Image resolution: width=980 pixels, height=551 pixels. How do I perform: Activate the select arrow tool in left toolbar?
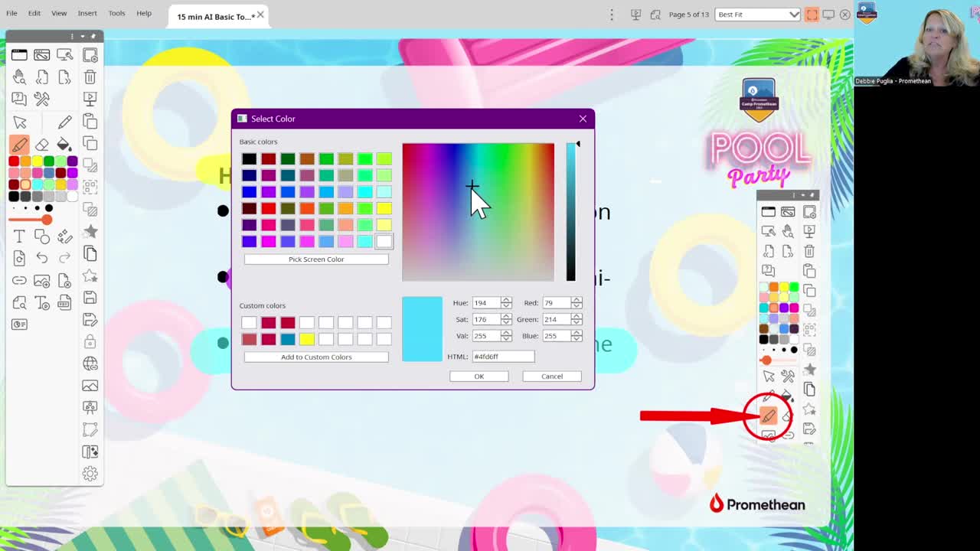20,122
